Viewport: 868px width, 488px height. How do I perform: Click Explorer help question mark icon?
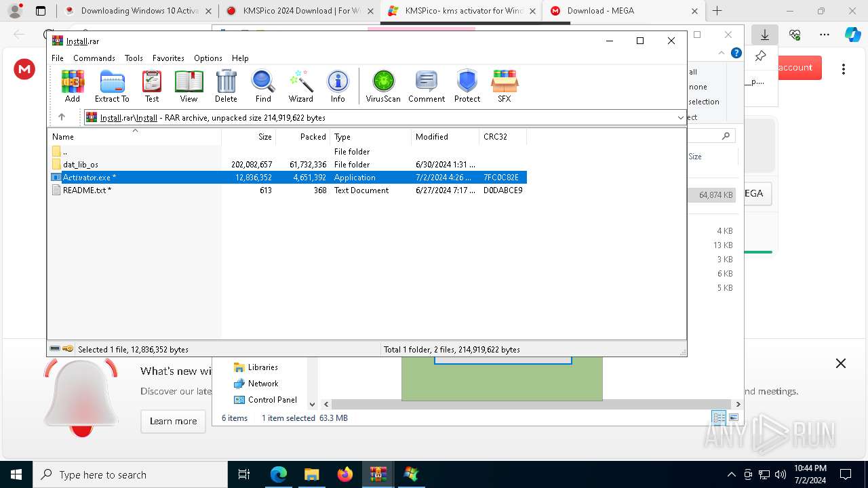(736, 53)
